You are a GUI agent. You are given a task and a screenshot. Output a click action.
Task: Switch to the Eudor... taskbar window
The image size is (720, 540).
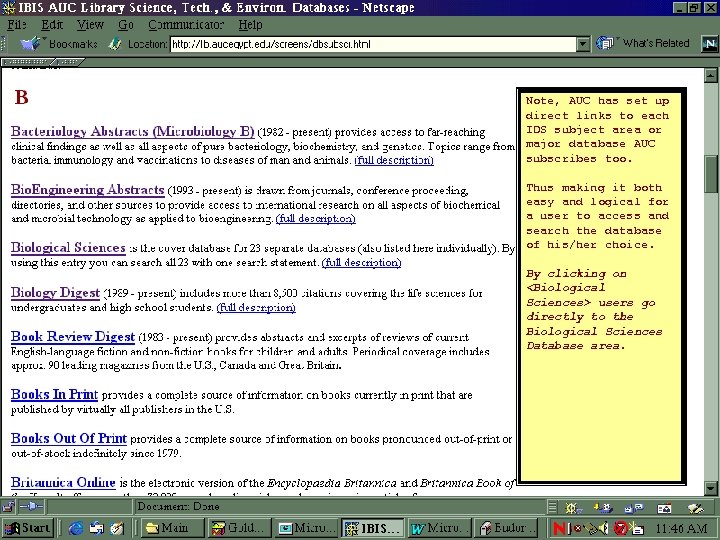pyautogui.click(x=505, y=528)
